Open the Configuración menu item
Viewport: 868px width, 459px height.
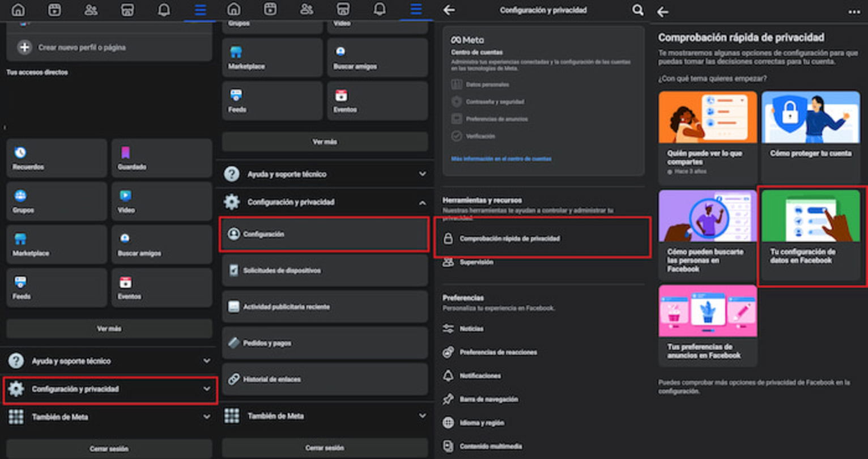click(x=324, y=234)
